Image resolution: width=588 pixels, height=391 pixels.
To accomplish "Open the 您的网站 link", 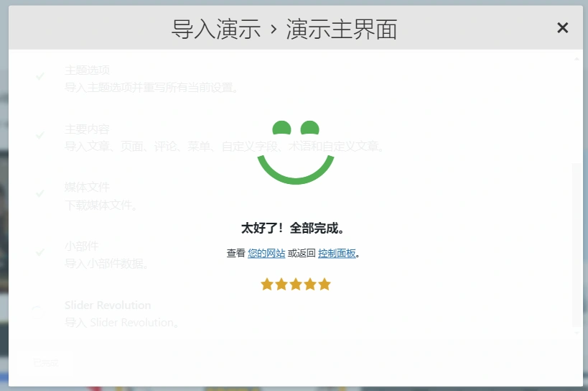I will (x=266, y=253).
